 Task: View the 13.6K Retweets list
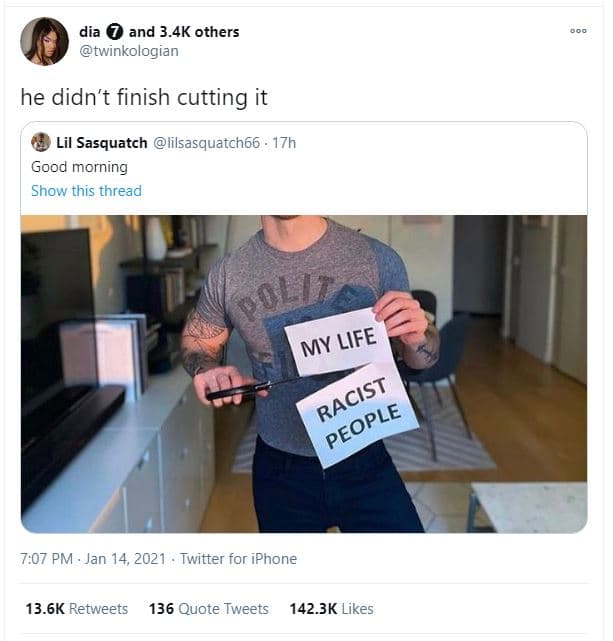tap(75, 608)
